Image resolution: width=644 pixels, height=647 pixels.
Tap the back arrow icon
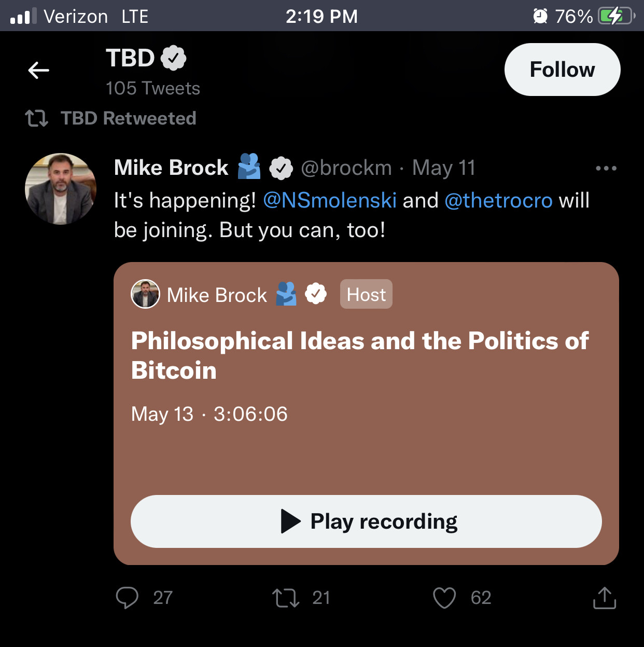pyautogui.click(x=39, y=70)
